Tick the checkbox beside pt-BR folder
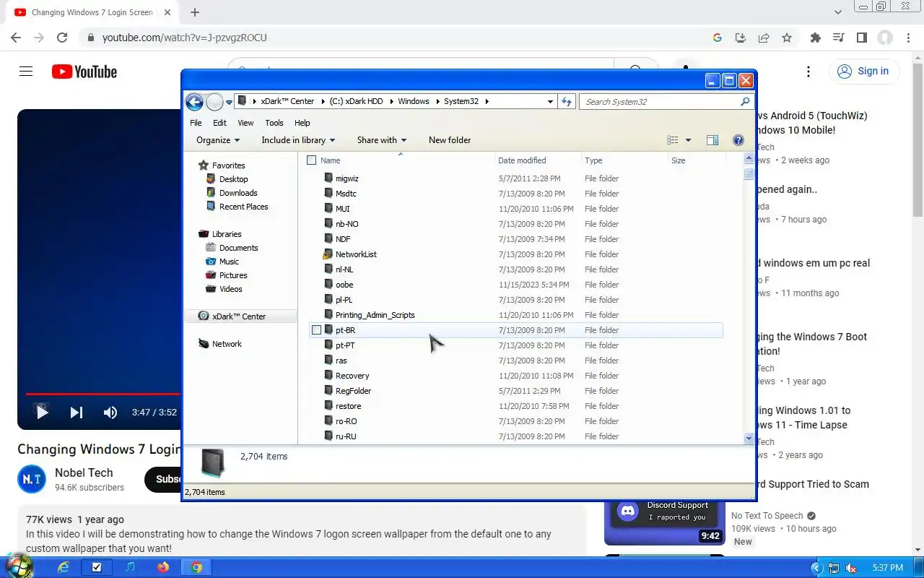The width and height of the screenshot is (924, 578). click(x=316, y=330)
